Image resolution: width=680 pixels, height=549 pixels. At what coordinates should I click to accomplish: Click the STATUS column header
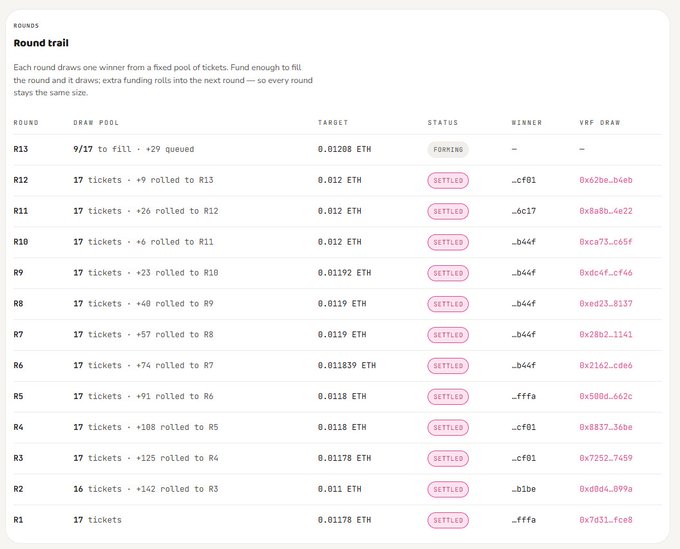coord(443,123)
